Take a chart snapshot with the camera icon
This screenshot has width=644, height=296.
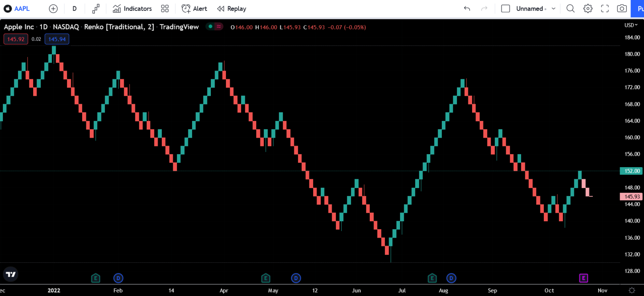622,8
